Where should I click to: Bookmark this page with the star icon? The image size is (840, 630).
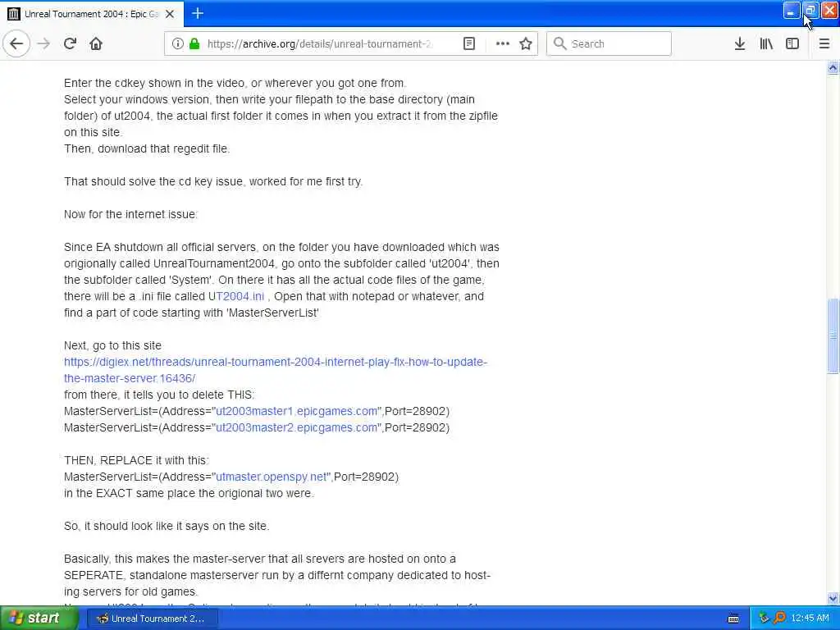pos(526,44)
